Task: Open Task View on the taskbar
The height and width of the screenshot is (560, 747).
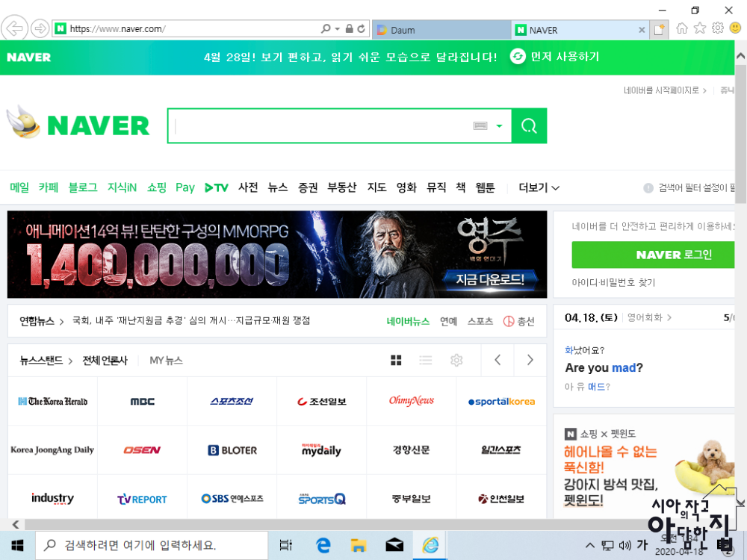Action: [286, 545]
